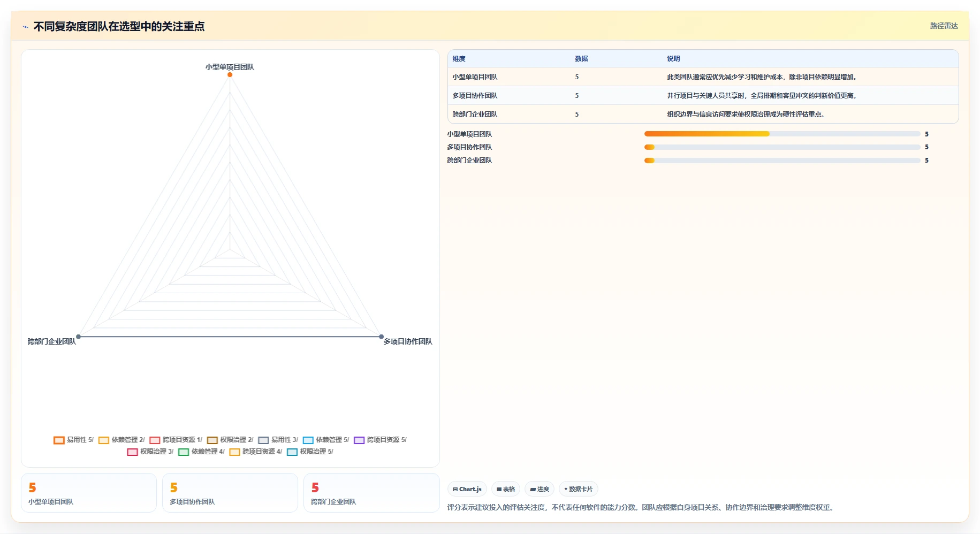Click the panel title 不同复杂度团队在选型中的关注重点
The width and height of the screenshot is (980, 534).
[119, 26]
